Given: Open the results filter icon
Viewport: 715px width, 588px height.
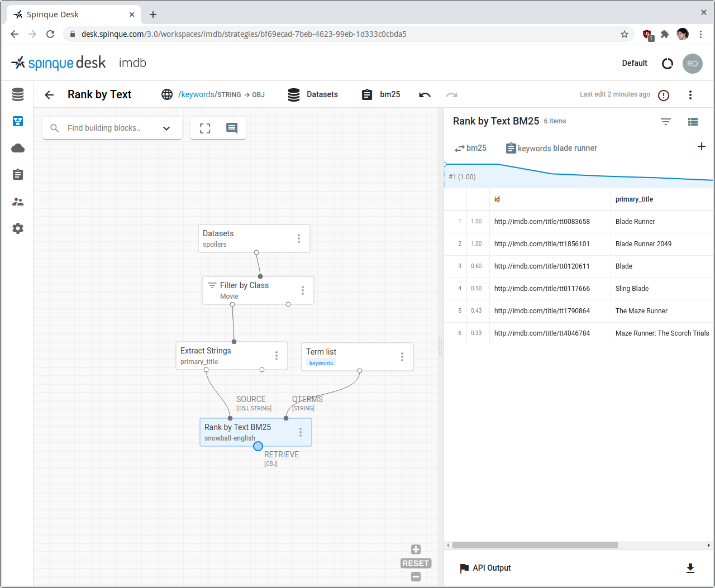Looking at the screenshot, I should pyautogui.click(x=666, y=121).
